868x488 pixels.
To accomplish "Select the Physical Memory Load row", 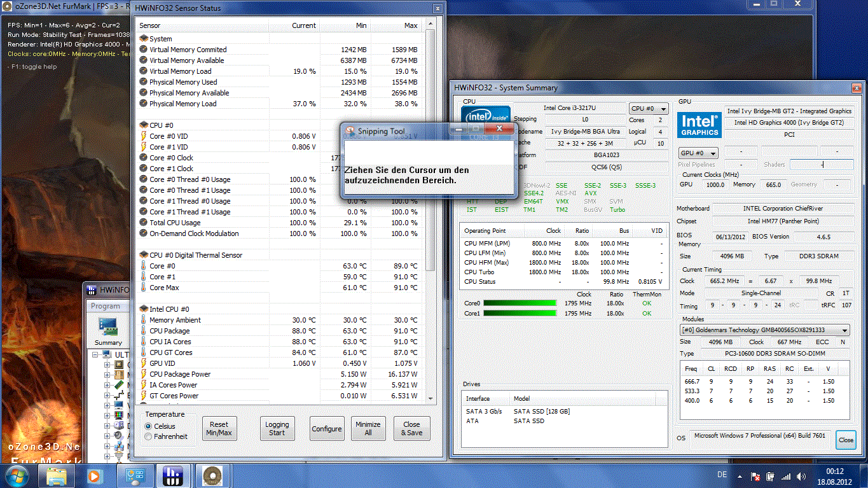I will coord(280,104).
